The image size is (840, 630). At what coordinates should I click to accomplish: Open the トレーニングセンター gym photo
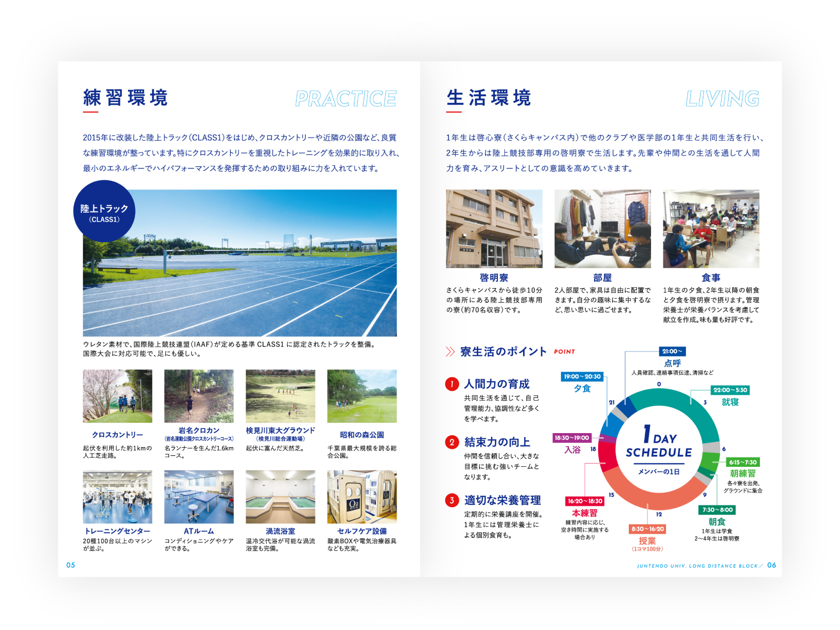pos(117,497)
